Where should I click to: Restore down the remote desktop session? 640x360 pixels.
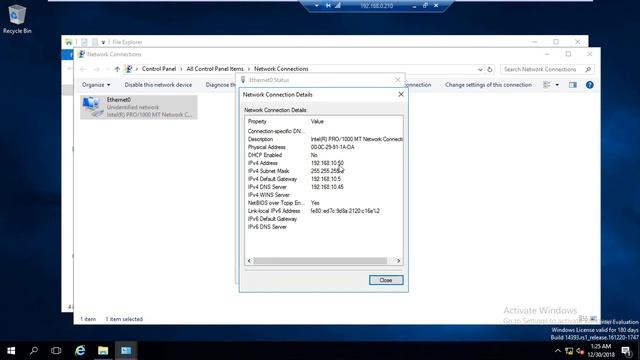pyautogui.click(x=425, y=6)
